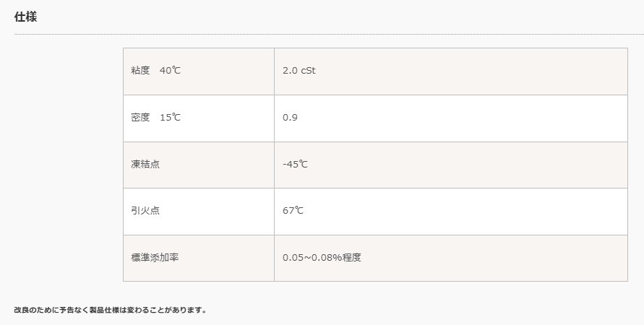
Task: Click the 0.9 density value
Action: [290, 117]
